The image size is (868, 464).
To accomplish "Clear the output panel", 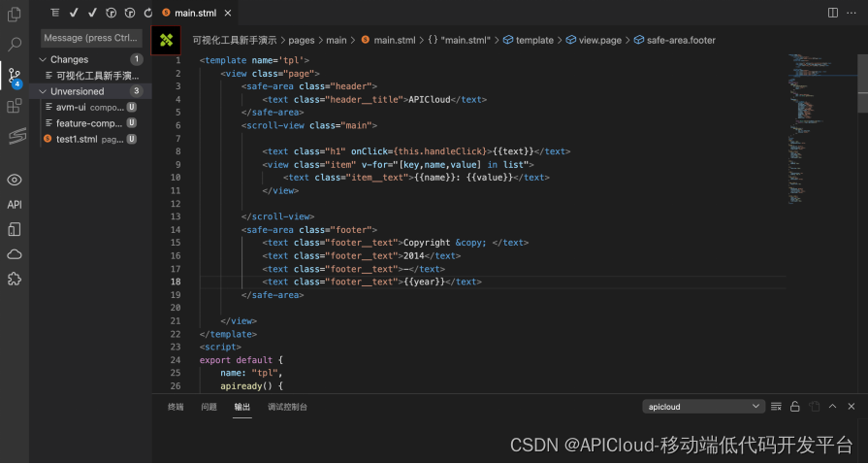I will (776, 407).
